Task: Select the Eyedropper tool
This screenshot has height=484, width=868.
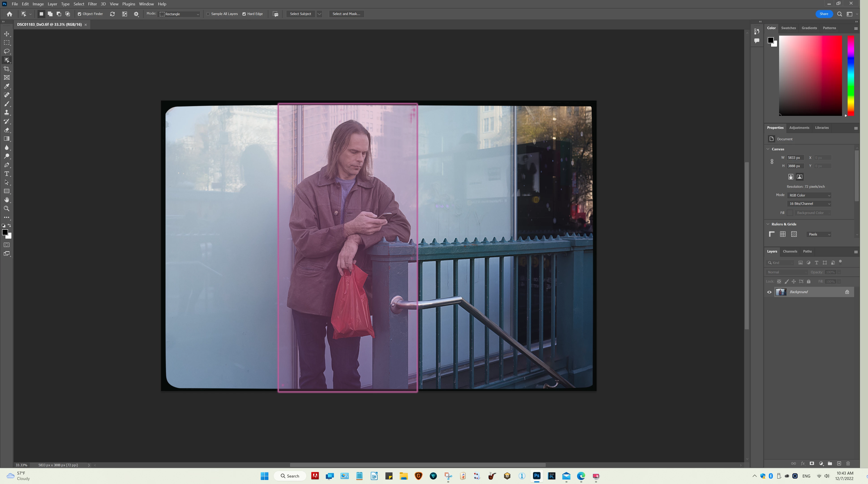Action: [6, 86]
